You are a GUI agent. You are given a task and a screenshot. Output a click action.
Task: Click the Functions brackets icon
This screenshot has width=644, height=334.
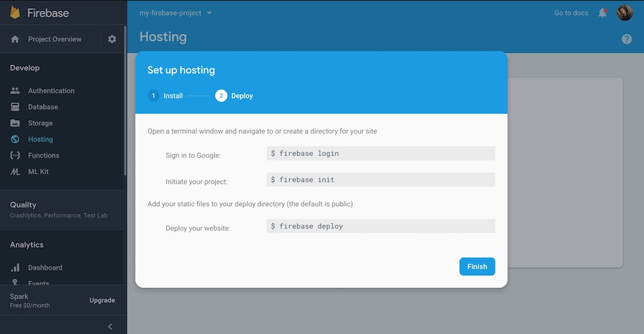[x=15, y=155]
